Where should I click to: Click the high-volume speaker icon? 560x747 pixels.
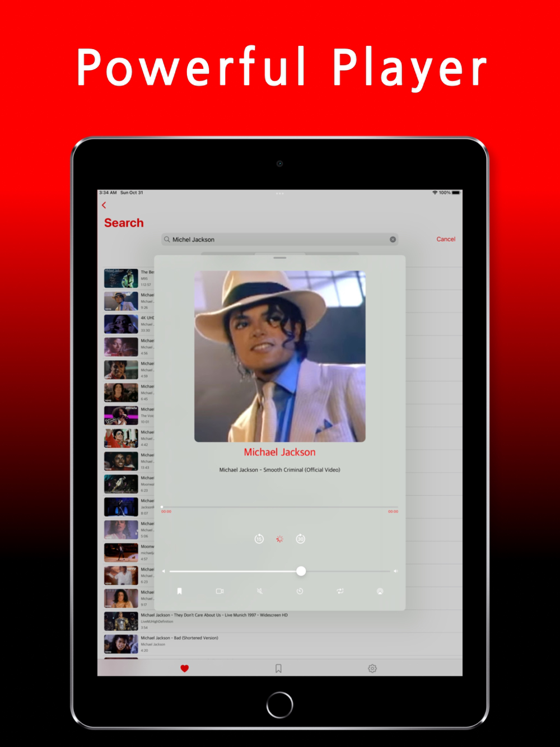click(395, 571)
